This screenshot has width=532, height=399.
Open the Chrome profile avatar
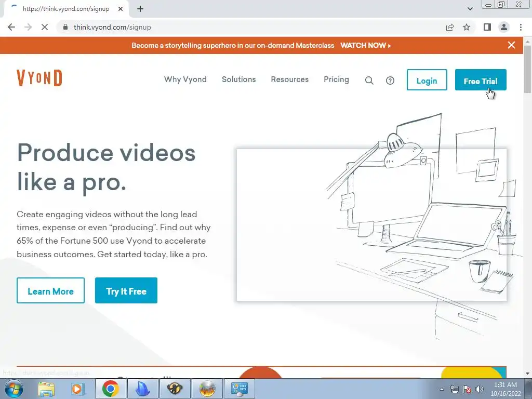(504, 27)
